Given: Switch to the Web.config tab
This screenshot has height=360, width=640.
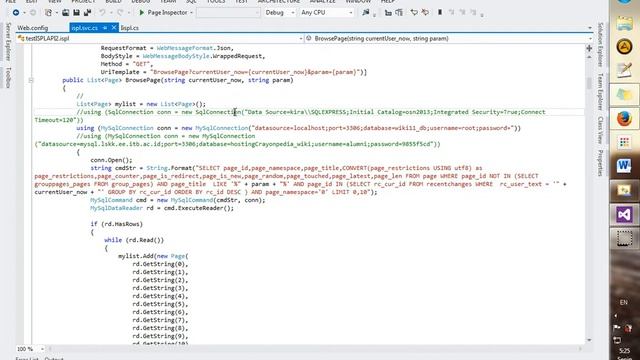Looking at the screenshot, I should coord(33,28).
